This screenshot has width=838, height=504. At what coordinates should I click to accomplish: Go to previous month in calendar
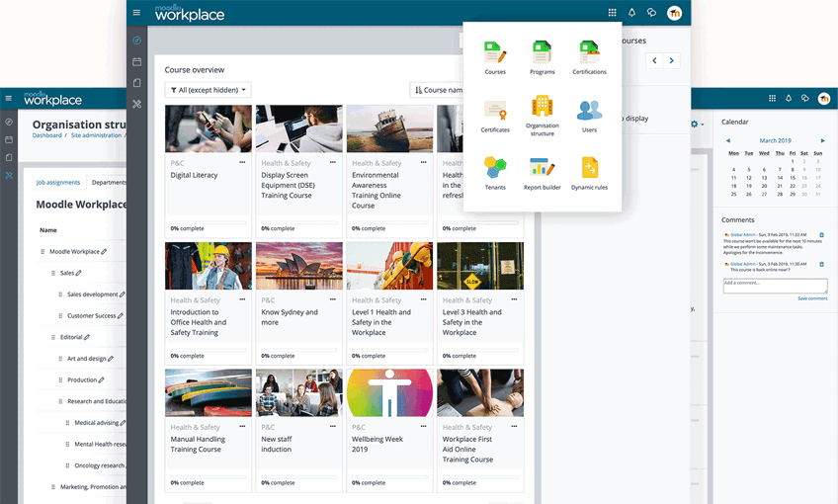pos(727,140)
